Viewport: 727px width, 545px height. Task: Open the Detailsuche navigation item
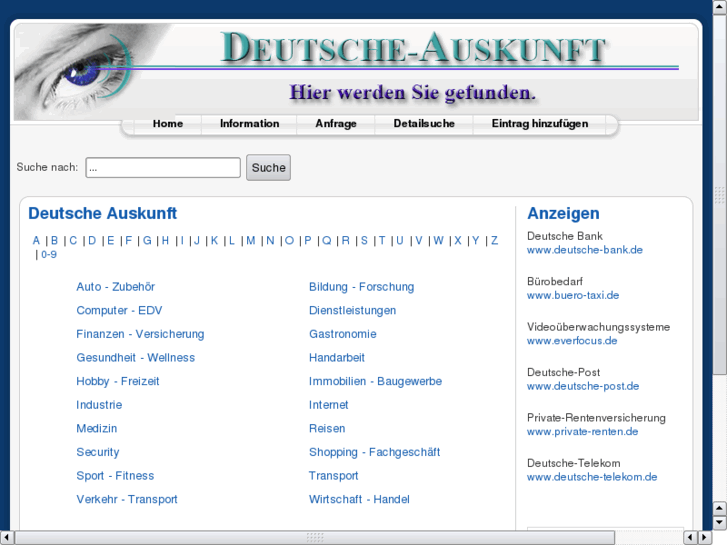424,124
